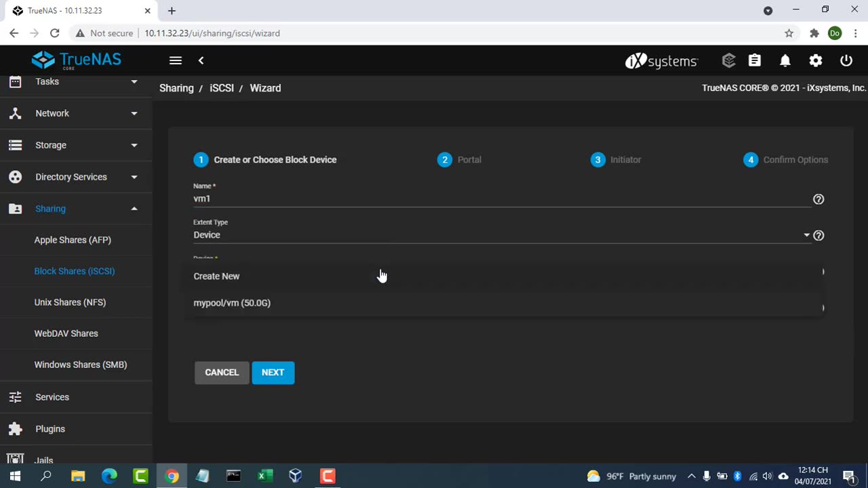The image size is (868, 488).
Task: Jump to wizard step 3 Initiator
Action: click(x=616, y=160)
